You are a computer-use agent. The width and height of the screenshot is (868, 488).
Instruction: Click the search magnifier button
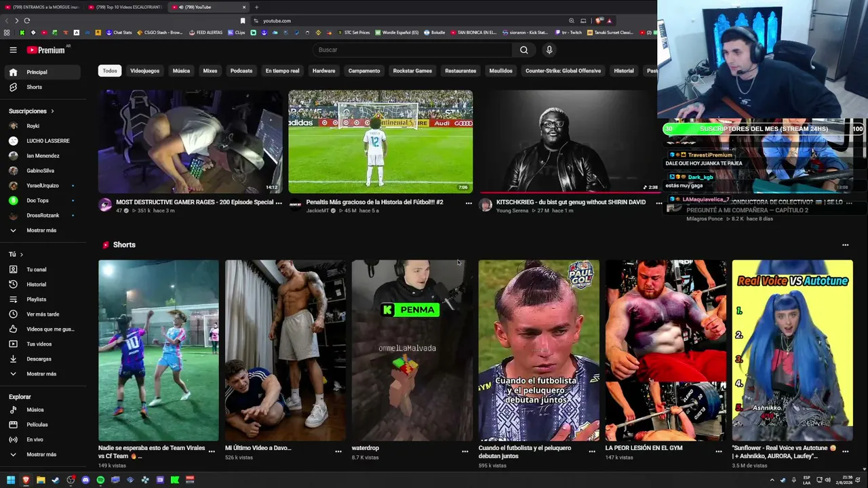pyautogui.click(x=524, y=49)
